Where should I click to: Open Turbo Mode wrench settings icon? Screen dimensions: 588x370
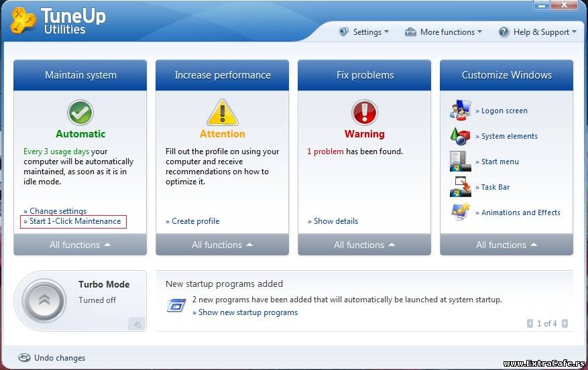pyautogui.click(x=137, y=324)
